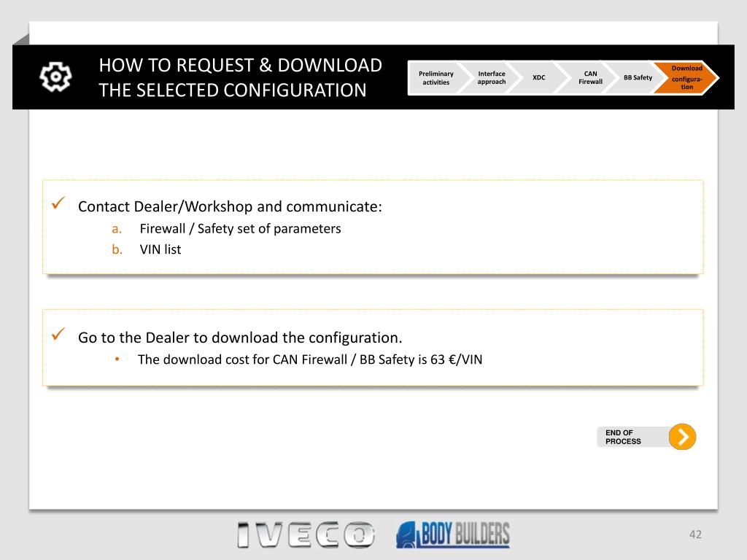This screenshot has width=747, height=560.
Task: Click the IVECO logo
Action: 306,534
